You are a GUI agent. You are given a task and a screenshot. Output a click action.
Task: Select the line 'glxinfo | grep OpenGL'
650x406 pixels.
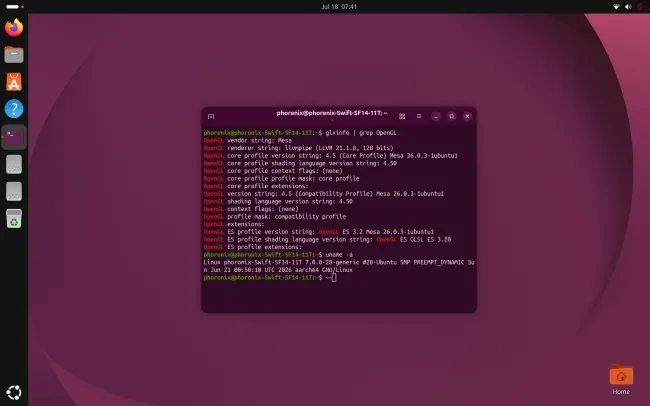point(300,133)
